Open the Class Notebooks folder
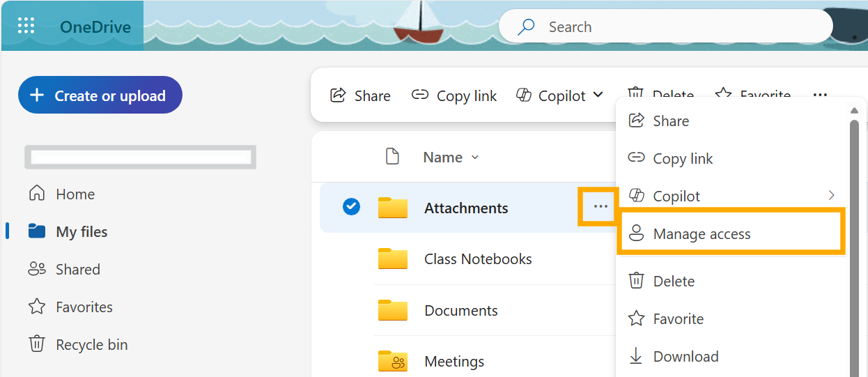 coord(478,259)
